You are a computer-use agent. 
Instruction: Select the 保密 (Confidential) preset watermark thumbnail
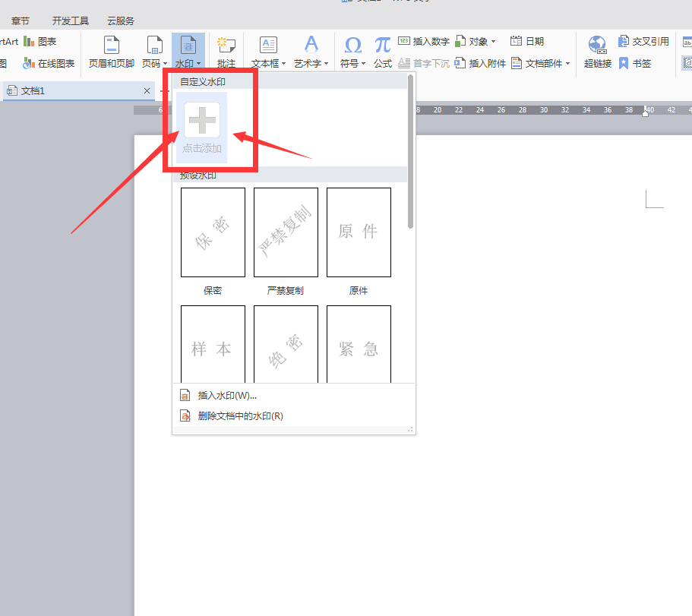[x=213, y=232]
